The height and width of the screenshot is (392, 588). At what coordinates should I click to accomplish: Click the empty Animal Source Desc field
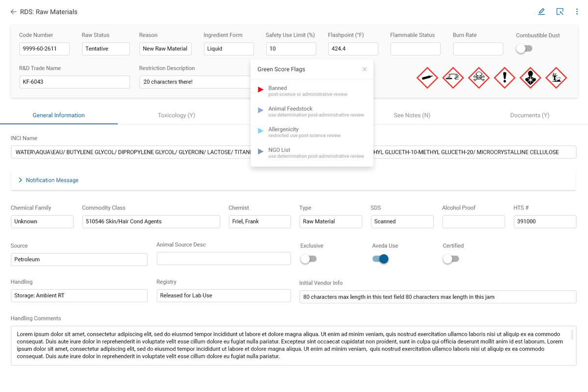(x=223, y=258)
